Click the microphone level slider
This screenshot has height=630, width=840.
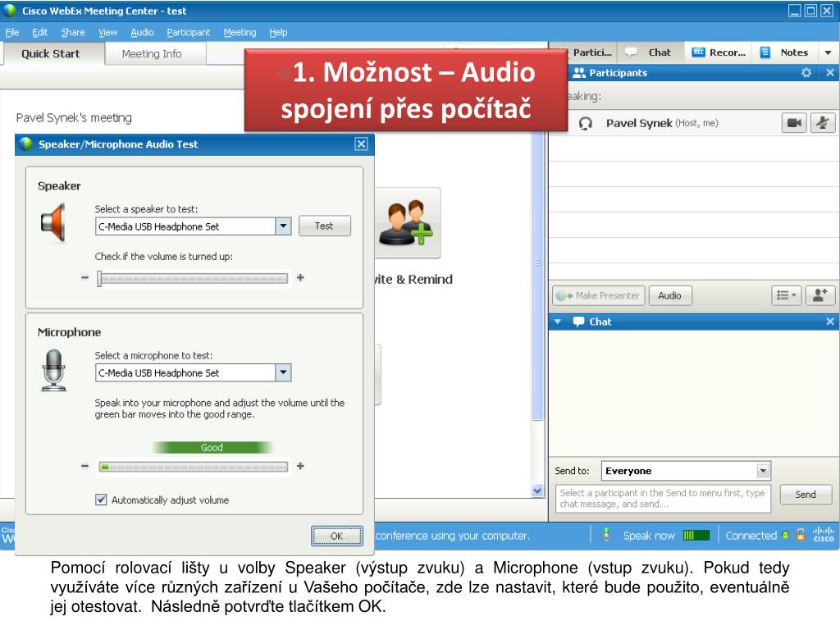pyautogui.click(x=193, y=467)
